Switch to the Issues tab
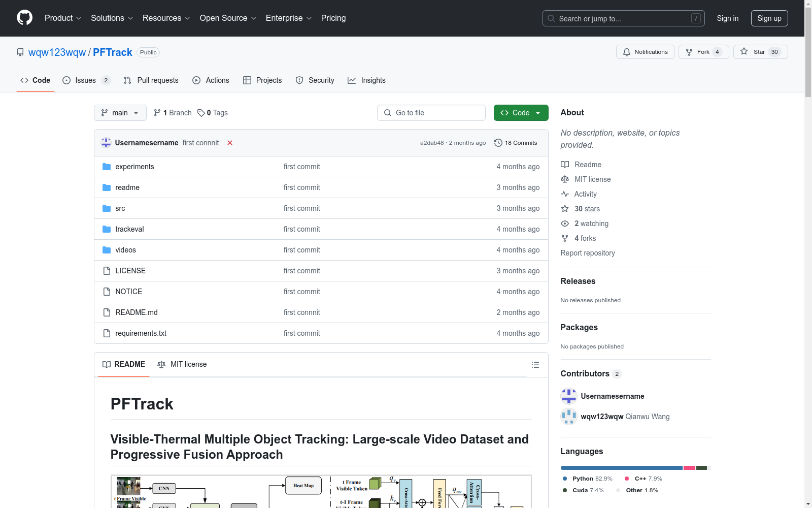Image resolution: width=812 pixels, height=508 pixels. point(86,80)
